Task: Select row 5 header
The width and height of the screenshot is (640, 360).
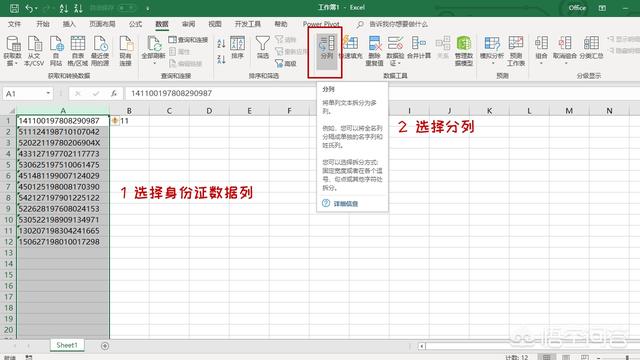Action: click(8, 165)
